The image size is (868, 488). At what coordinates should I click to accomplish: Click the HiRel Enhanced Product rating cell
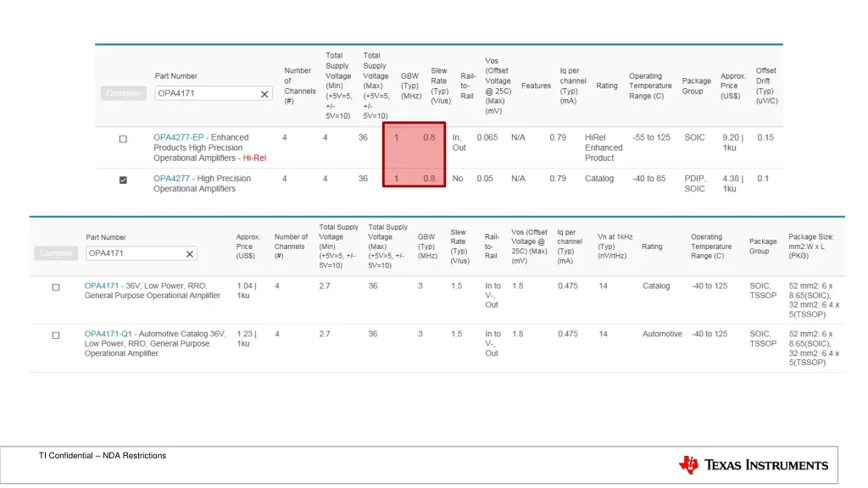(x=604, y=147)
